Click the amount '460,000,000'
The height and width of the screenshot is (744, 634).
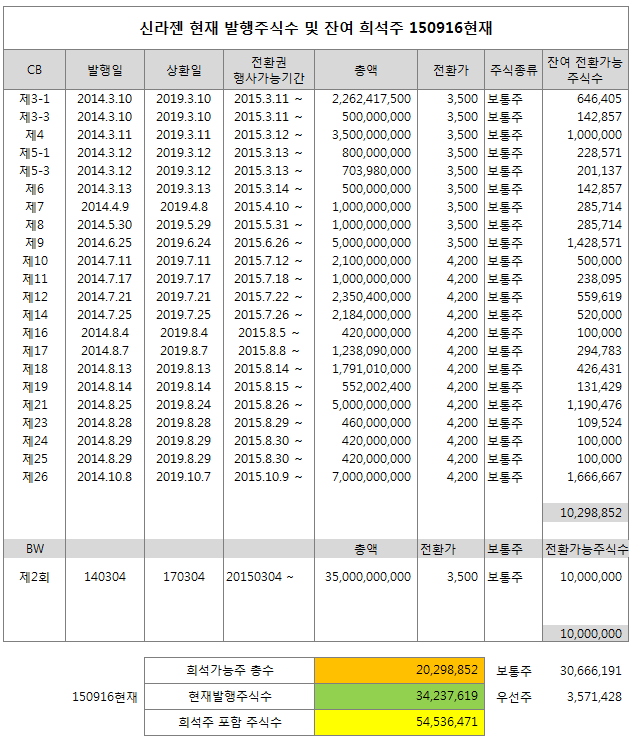pos(376,423)
